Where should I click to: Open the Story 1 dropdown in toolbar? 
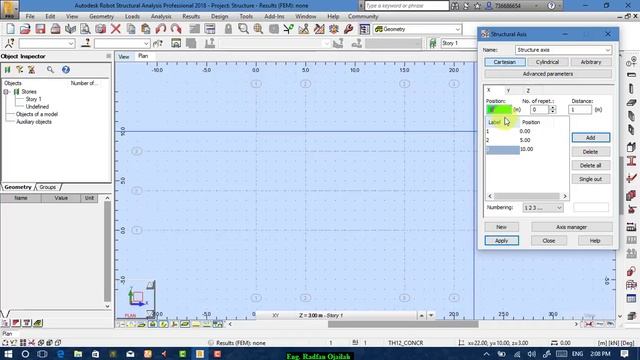click(x=459, y=43)
